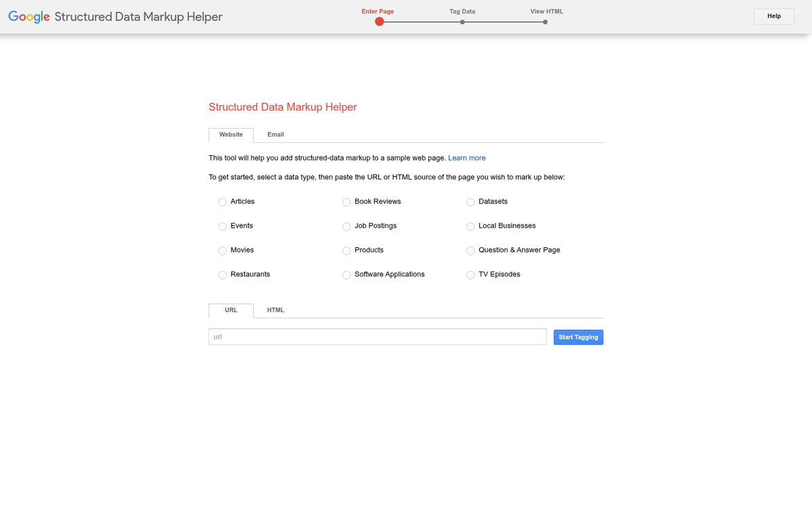Choose Software Applications markup
This screenshot has width=812, height=508.
346,275
